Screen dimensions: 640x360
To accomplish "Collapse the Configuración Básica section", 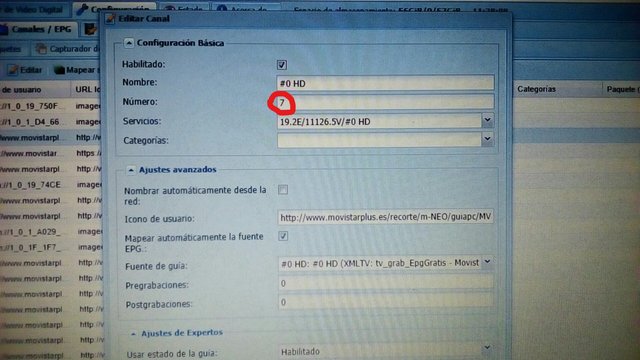I will [129, 42].
